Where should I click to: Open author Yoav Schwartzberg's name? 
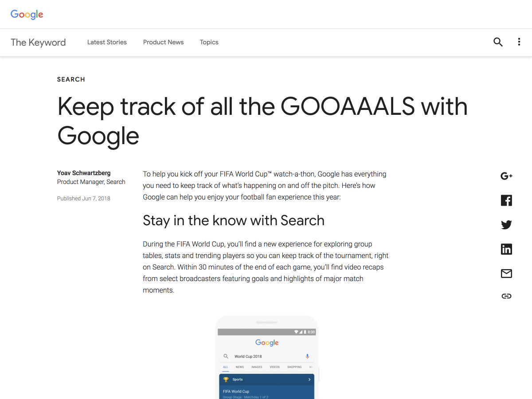pos(84,173)
